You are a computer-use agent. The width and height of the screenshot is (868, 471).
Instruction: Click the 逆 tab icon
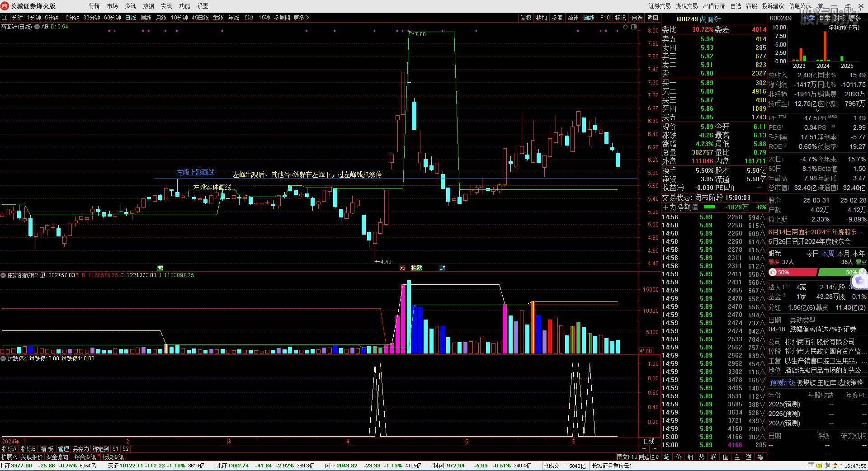pyautogui.click(x=749, y=457)
